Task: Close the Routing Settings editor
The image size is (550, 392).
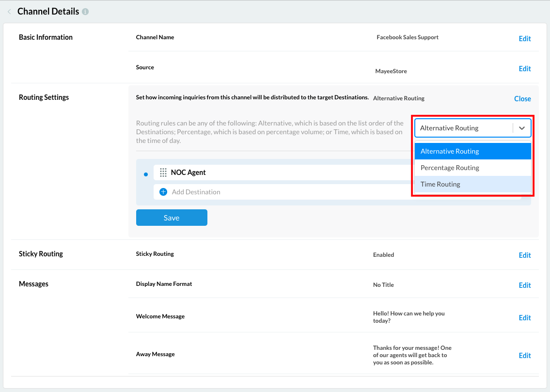Action: pyautogui.click(x=522, y=99)
